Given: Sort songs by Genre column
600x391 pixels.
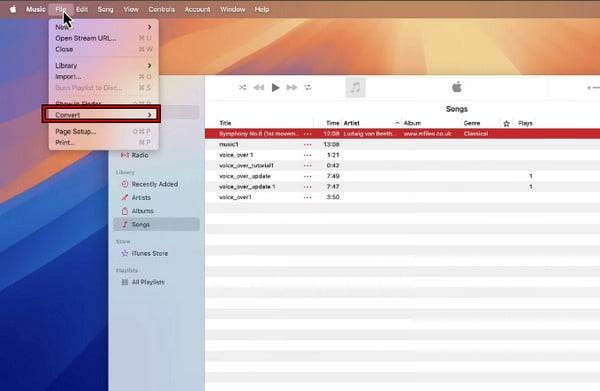Looking at the screenshot, I should click(472, 123).
